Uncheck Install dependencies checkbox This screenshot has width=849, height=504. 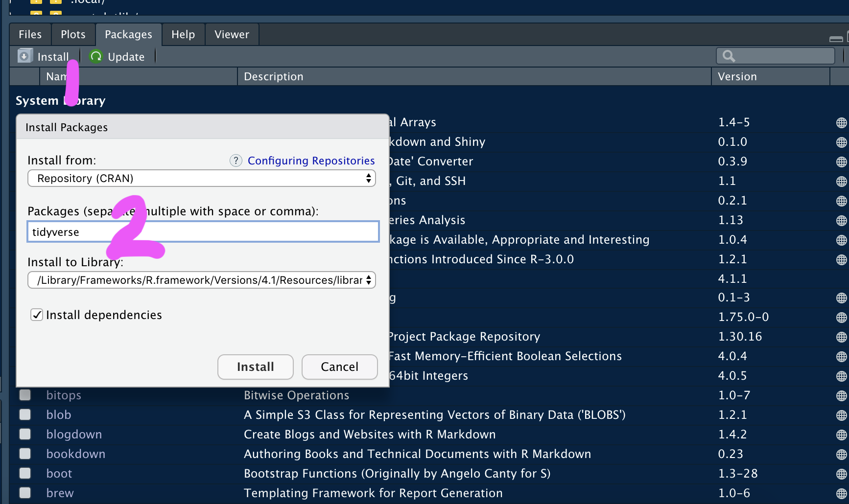tap(37, 315)
